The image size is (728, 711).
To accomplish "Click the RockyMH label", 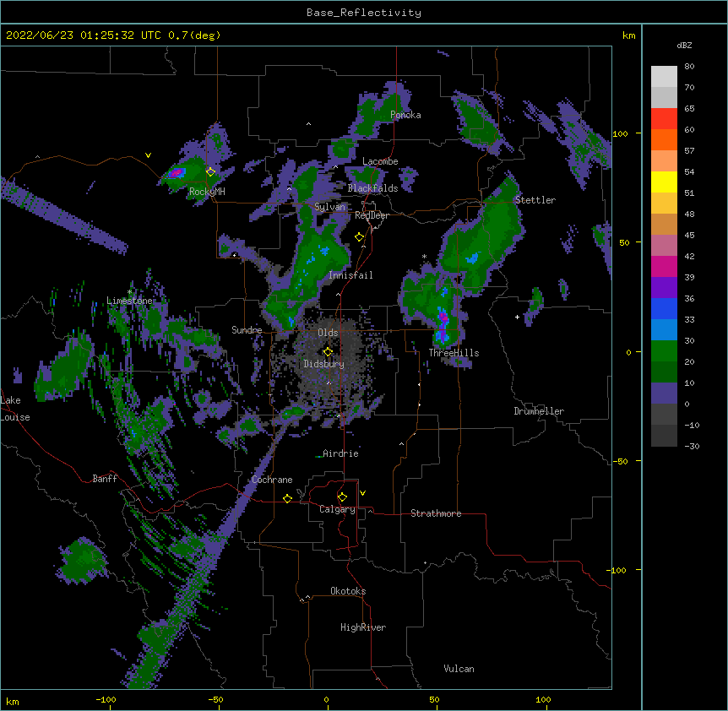I will (207, 192).
